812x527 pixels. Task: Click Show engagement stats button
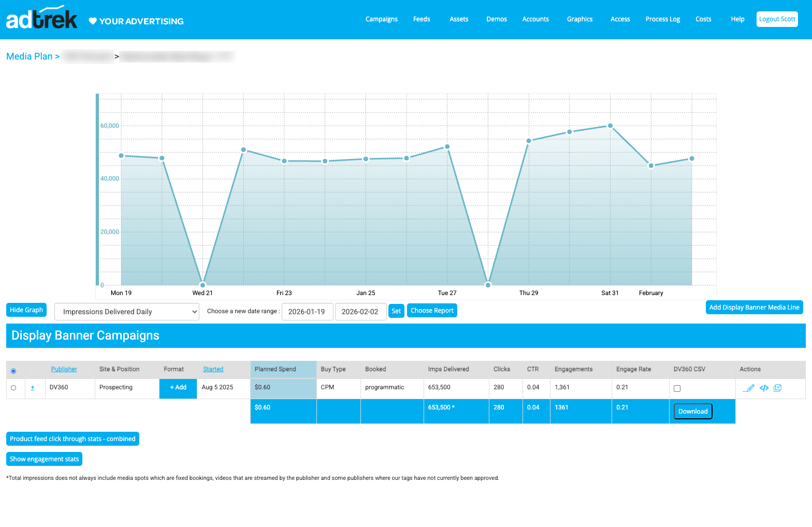point(44,459)
